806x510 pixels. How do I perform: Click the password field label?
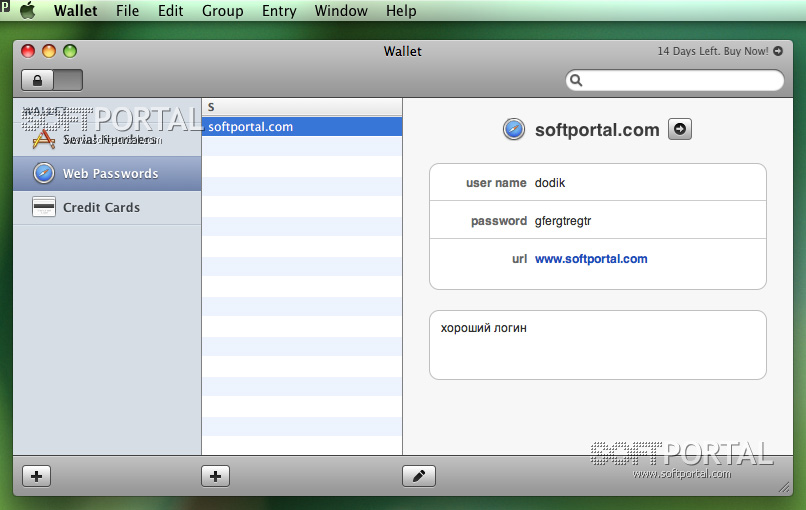(x=499, y=221)
